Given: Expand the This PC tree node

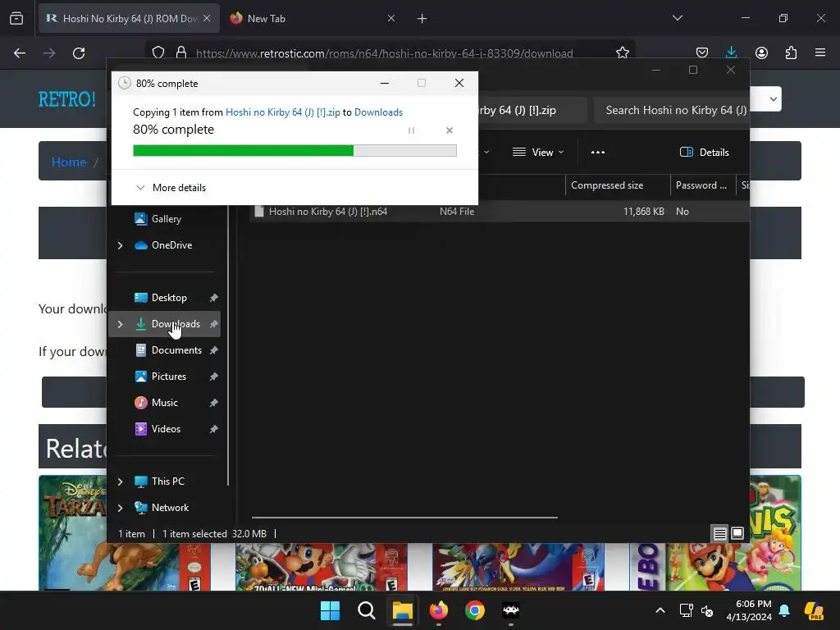Looking at the screenshot, I should 120,482.
